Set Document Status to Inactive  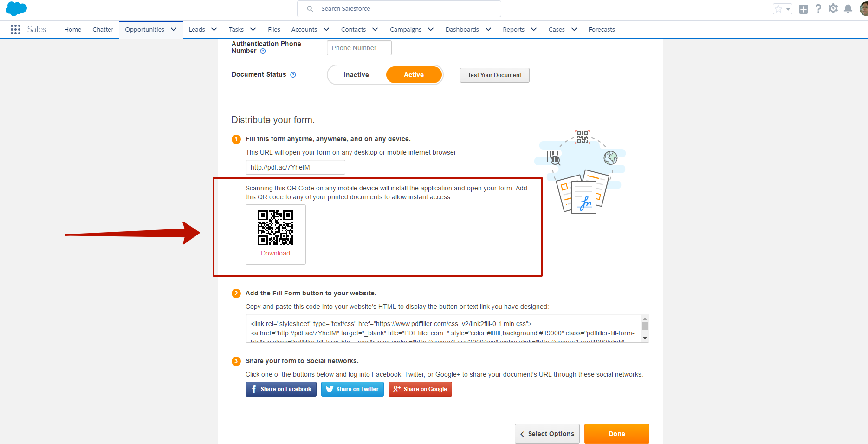356,75
